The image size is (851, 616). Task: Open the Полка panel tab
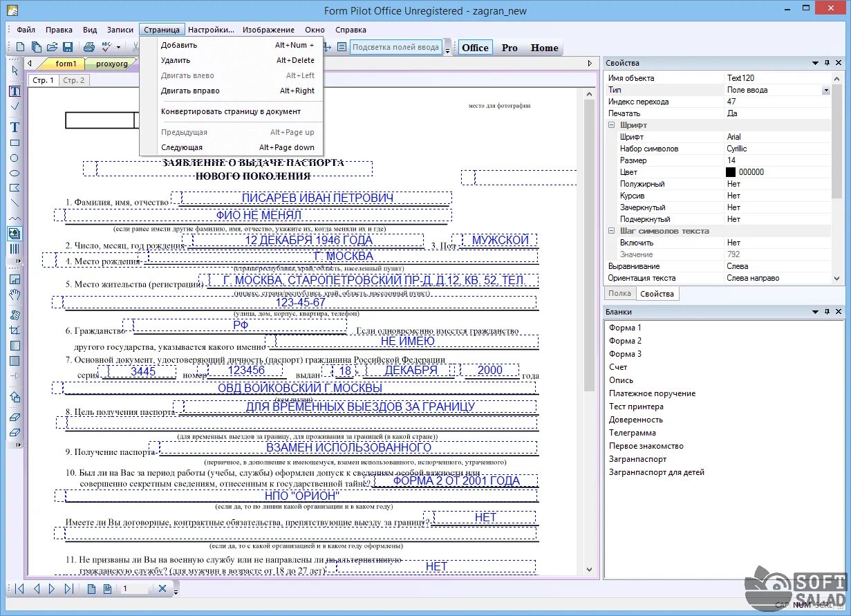click(x=620, y=294)
